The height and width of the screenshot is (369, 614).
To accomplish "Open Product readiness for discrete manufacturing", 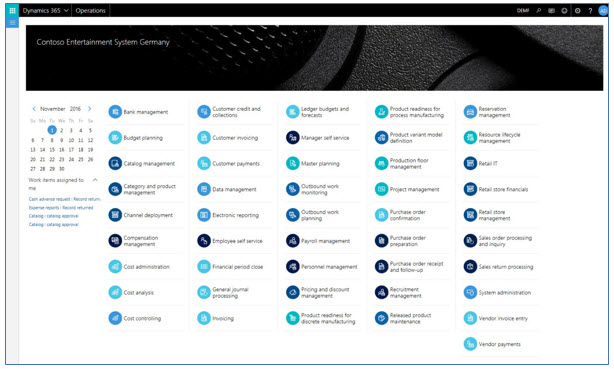I will coord(321,318).
